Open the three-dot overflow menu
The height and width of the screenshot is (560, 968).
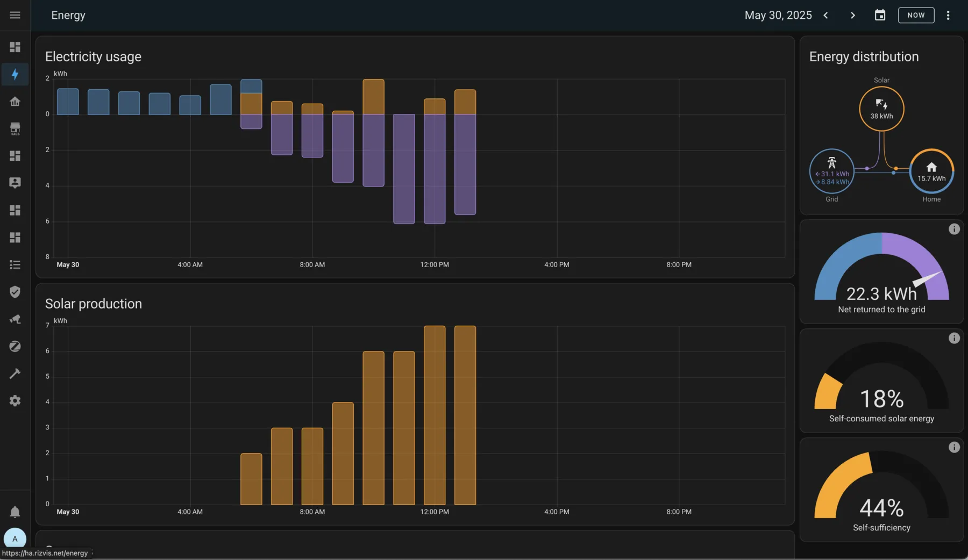click(948, 15)
